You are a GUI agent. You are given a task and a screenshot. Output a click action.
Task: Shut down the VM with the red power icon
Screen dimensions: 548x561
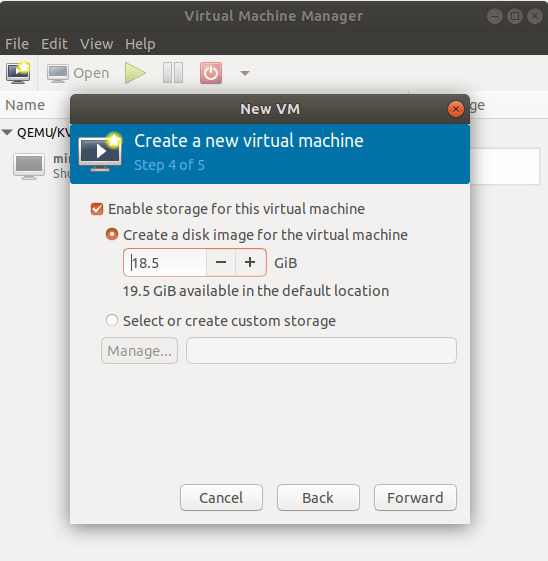tap(211, 73)
